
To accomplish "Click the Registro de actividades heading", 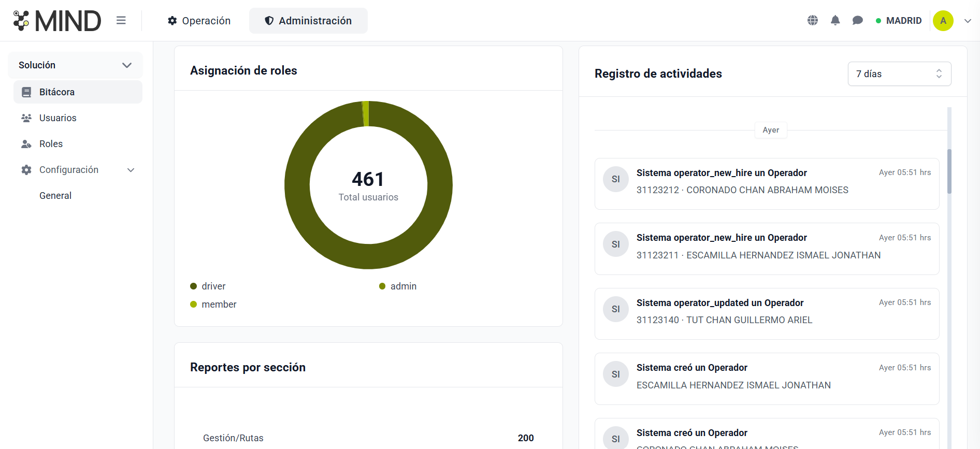I will tap(658, 74).
